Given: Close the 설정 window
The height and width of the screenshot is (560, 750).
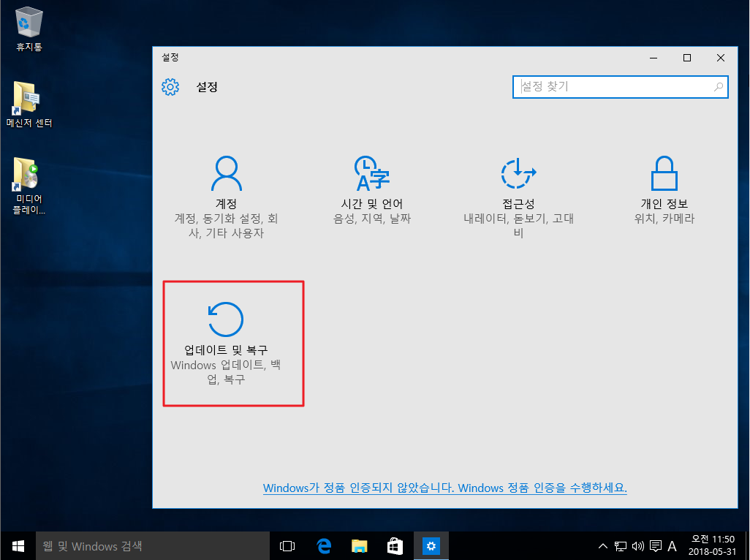Looking at the screenshot, I should tap(720, 58).
